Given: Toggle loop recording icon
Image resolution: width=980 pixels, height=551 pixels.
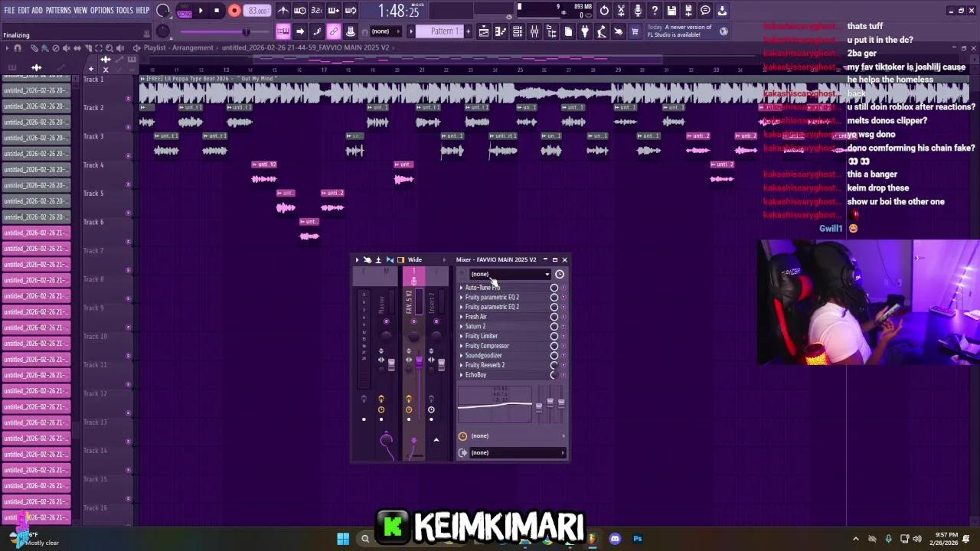Looking at the screenshot, I should pos(351,11).
